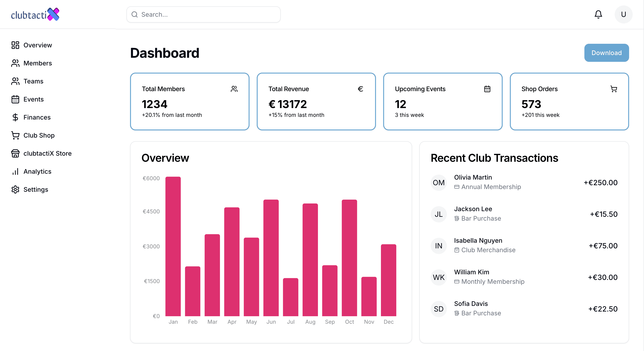Open Olivia Martin's transaction entry
Viewport: 644px width, 351px height.
point(524,182)
